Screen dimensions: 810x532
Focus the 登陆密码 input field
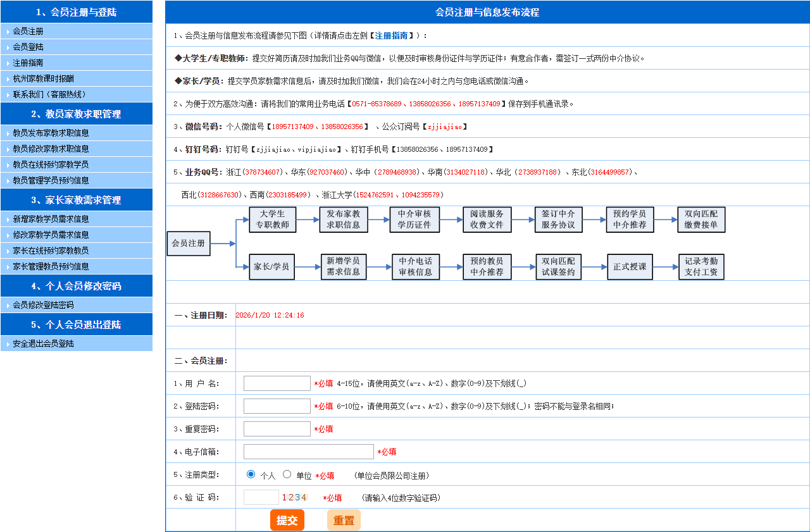click(277, 406)
